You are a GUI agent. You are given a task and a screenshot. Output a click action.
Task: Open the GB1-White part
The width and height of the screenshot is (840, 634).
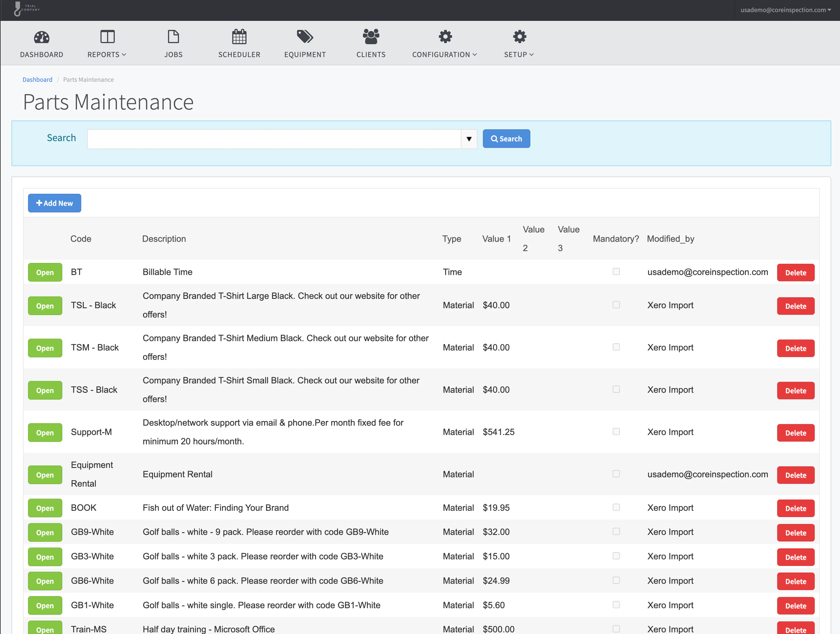click(45, 605)
